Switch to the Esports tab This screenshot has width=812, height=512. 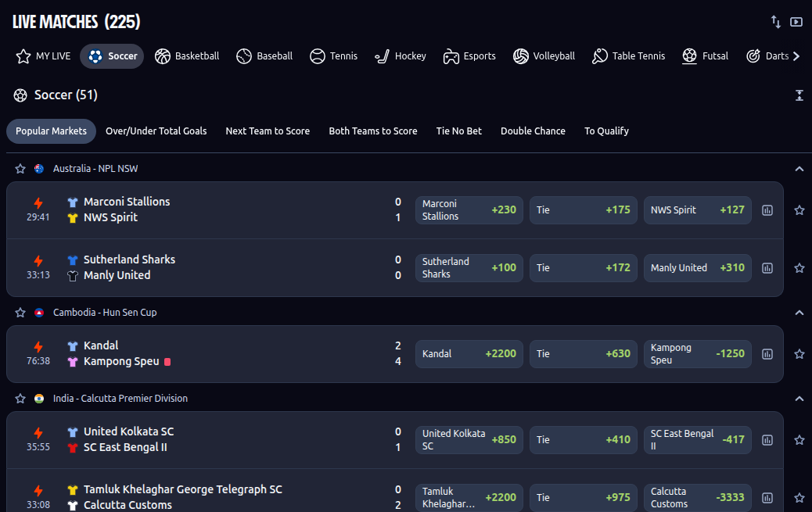(469, 56)
